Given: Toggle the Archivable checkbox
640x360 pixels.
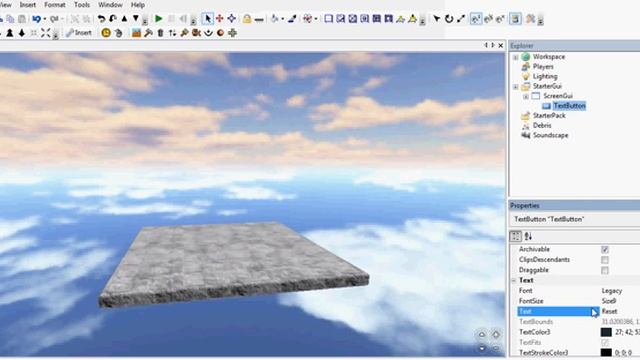Looking at the screenshot, I should point(605,249).
